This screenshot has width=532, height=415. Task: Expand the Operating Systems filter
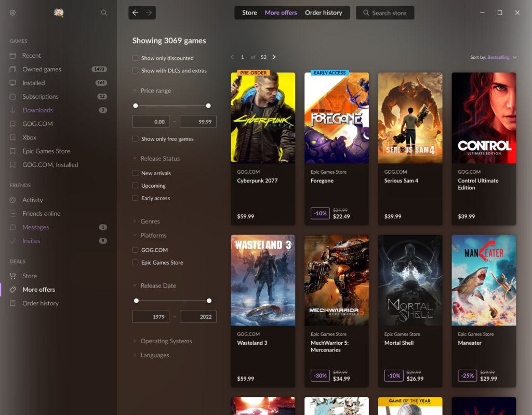(166, 341)
